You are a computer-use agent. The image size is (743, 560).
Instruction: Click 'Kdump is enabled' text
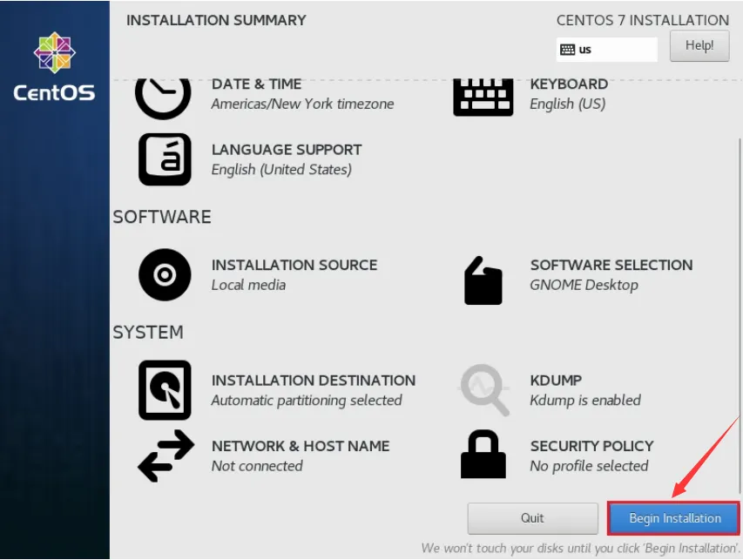[585, 401]
